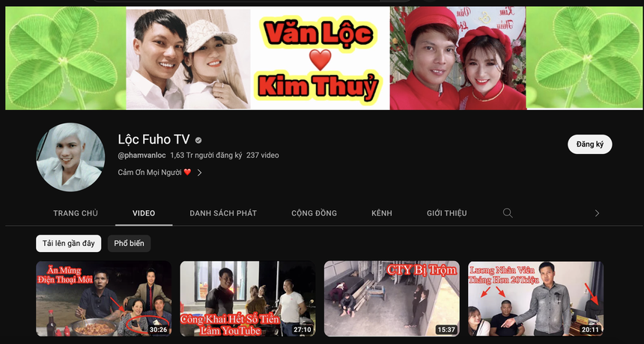644x344 pixels.
Task: Click the channel search magnifier icon
Action: coord(508,213)
